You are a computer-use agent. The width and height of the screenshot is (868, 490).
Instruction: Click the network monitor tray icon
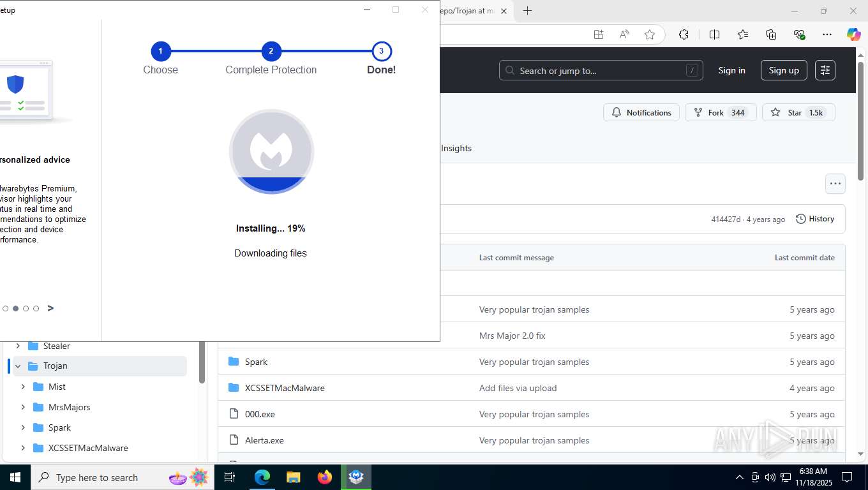786,477
